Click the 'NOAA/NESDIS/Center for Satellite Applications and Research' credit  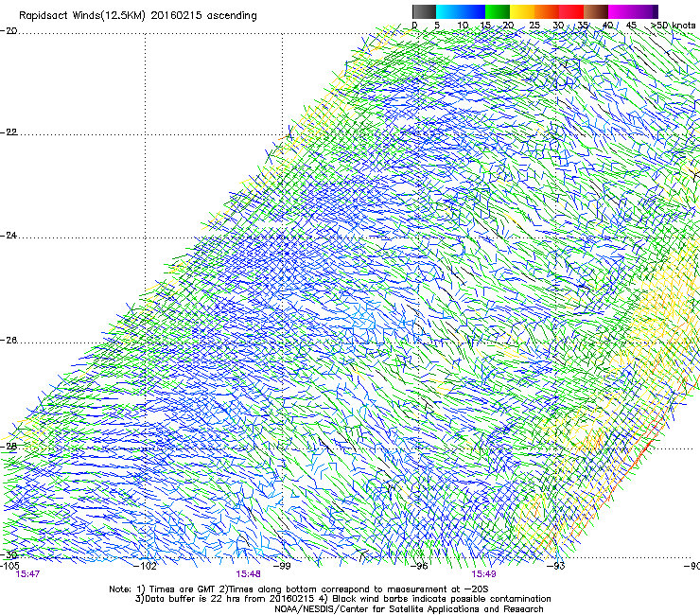pyautogui.click(x=409, y=609)
